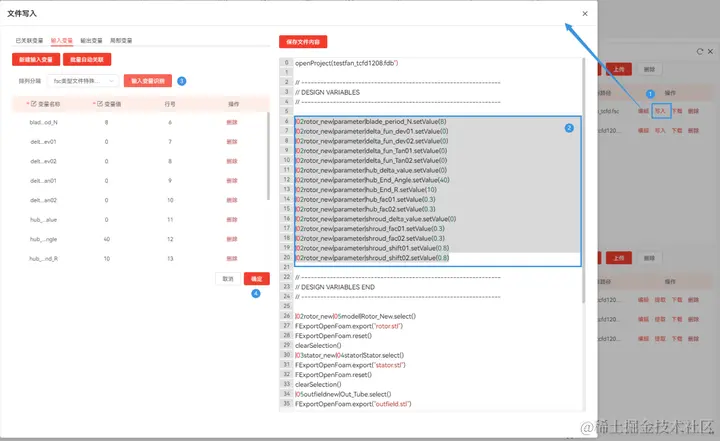Go to the 局部变量 tab
Screen dimensions: 720x441
click(x=121, y=40)
